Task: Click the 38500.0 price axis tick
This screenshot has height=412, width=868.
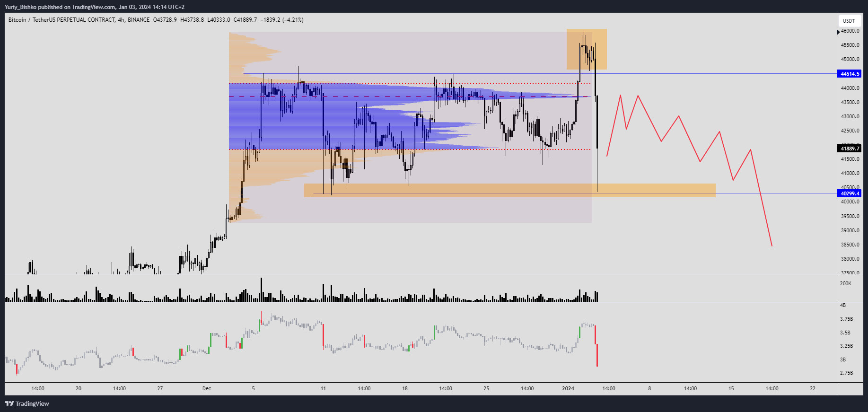Action: tap(850, 245)
